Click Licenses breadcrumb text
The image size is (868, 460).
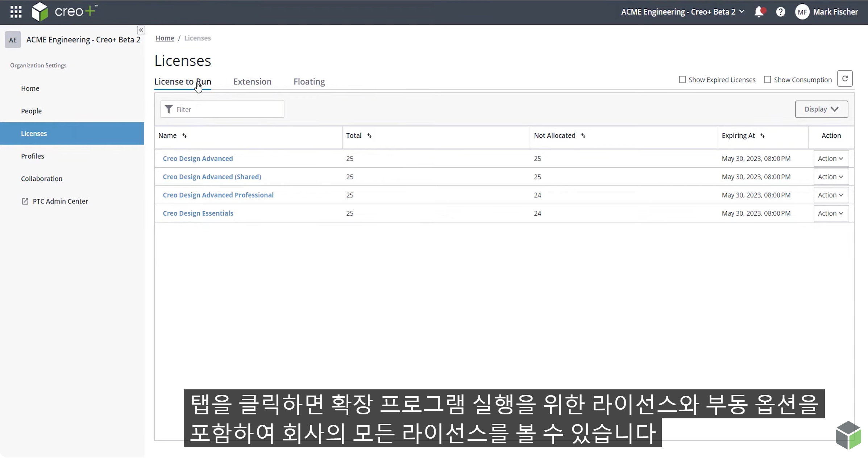pos(198,38)
